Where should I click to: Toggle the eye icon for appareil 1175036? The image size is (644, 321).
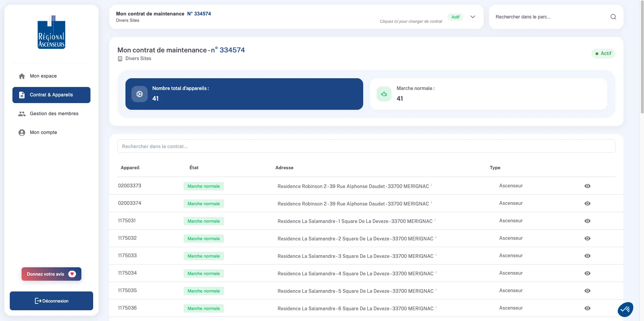588,308
